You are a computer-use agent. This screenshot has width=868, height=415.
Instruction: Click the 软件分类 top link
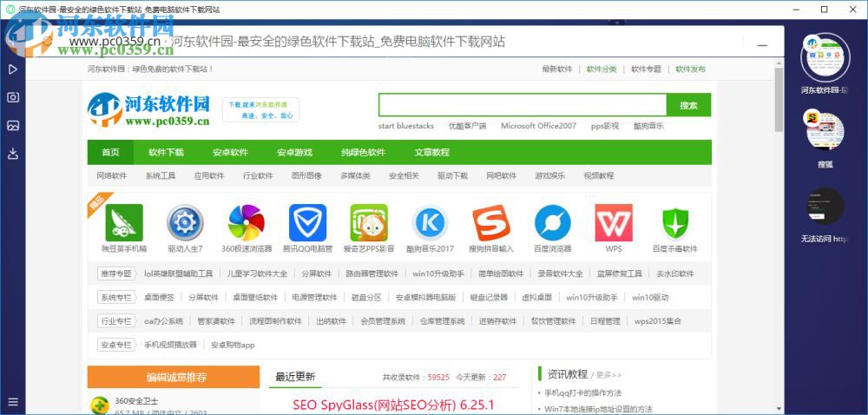(x=602, y=69)
